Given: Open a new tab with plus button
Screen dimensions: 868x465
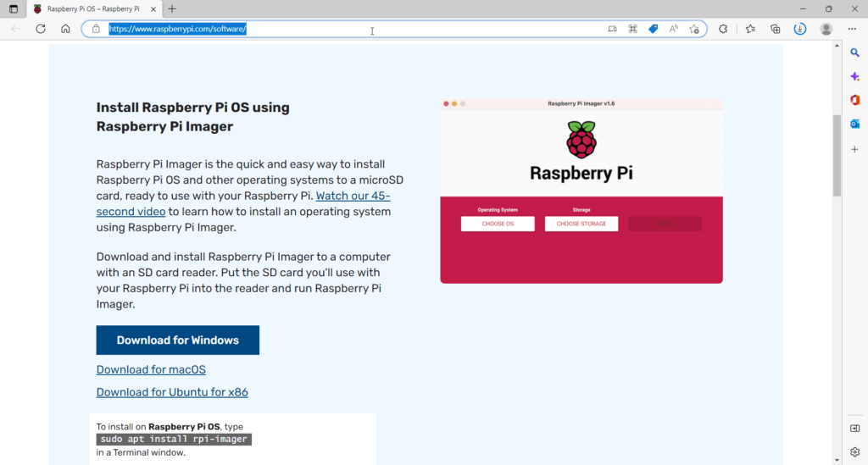Looking at the screenshot, I should [172, 8].
